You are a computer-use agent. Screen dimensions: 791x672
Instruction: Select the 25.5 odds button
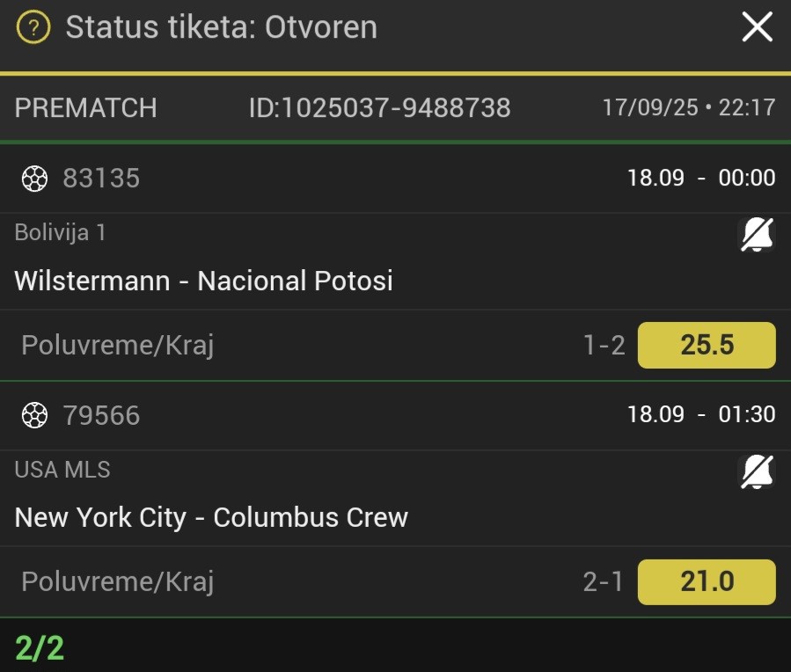pyautogui.click(x=707, y=346)
